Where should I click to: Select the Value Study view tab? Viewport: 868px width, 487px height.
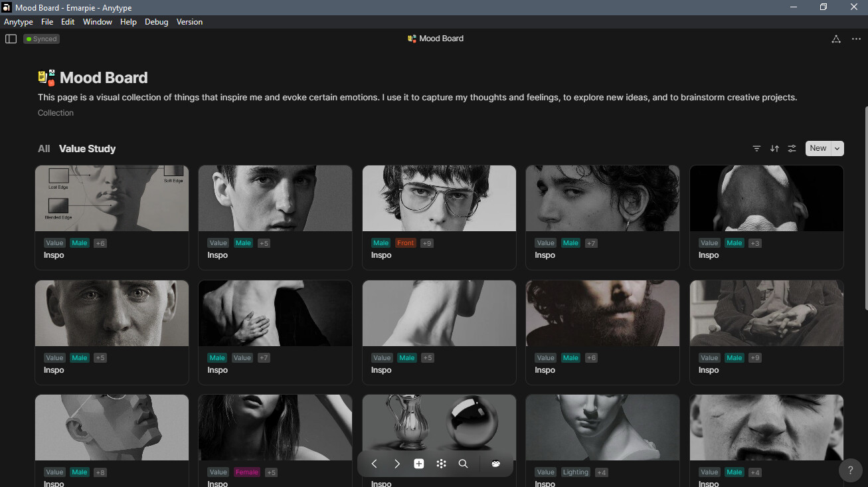pyautogui.click(x=87, y=149)
